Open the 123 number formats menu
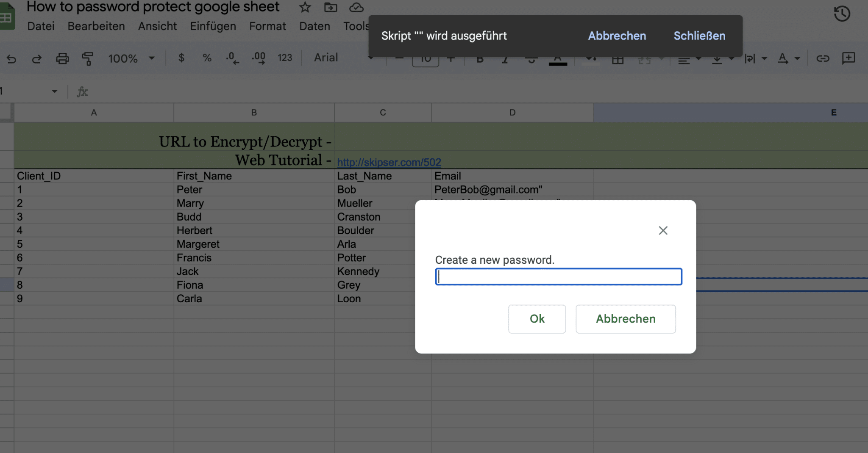The image size is (868, 453). (285, 58)
